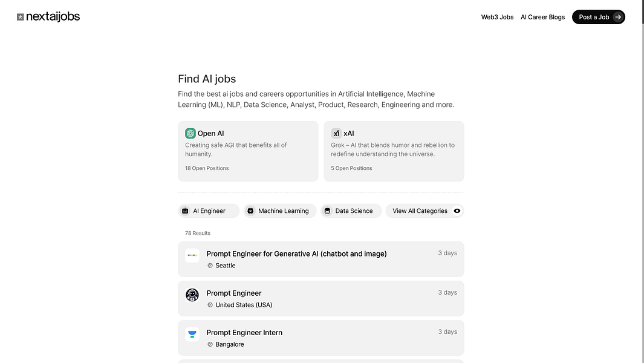Open the Open AI company card
The image size is (644, 363).
(x=248, y=151)
